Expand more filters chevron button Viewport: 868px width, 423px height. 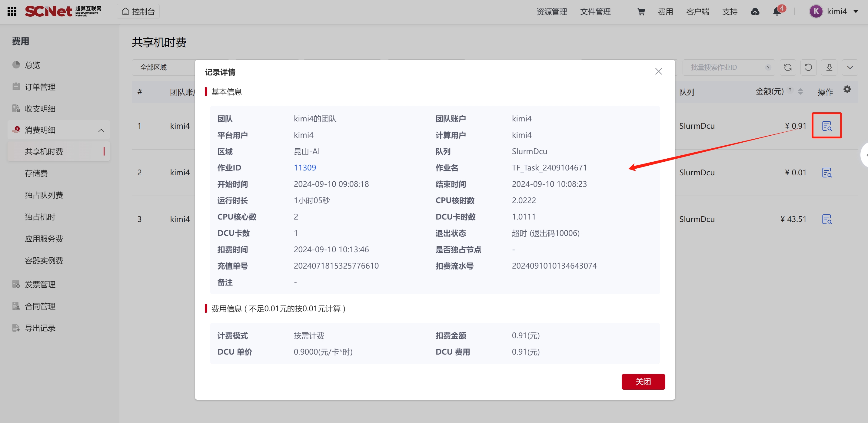850,67
